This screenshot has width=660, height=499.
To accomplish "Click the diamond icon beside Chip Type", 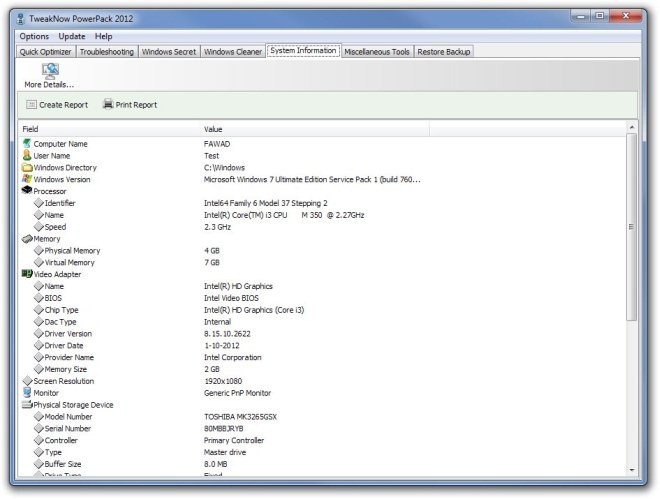I will [x=39, y=310].
